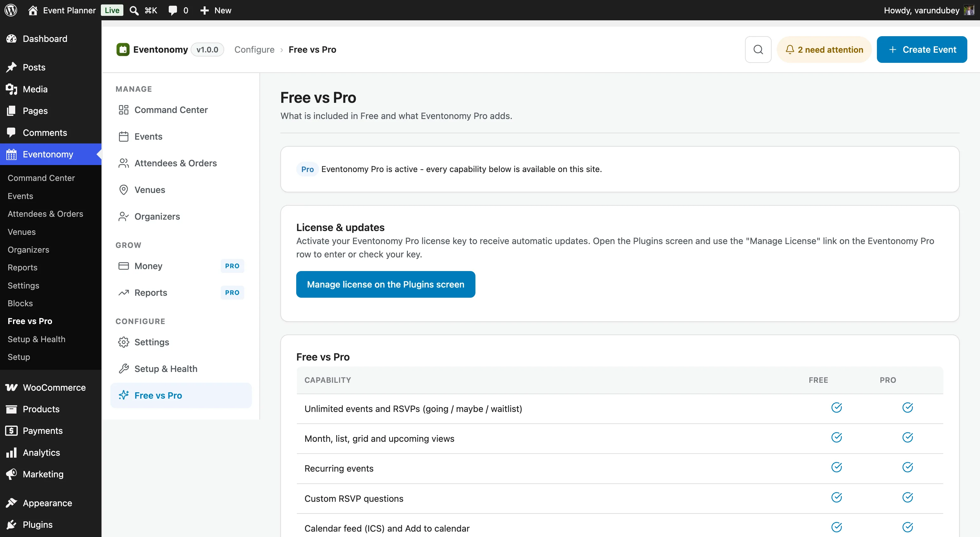
Task: Click the Settings gear icon under Configure
Action: pos(123,342)
